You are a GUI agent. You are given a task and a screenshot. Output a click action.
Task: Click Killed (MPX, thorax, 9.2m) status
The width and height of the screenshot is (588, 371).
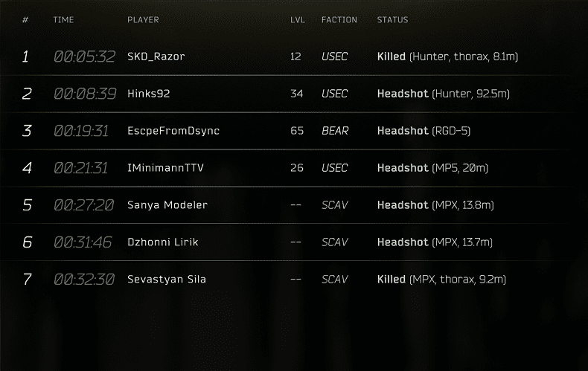[x=441, y=280]
